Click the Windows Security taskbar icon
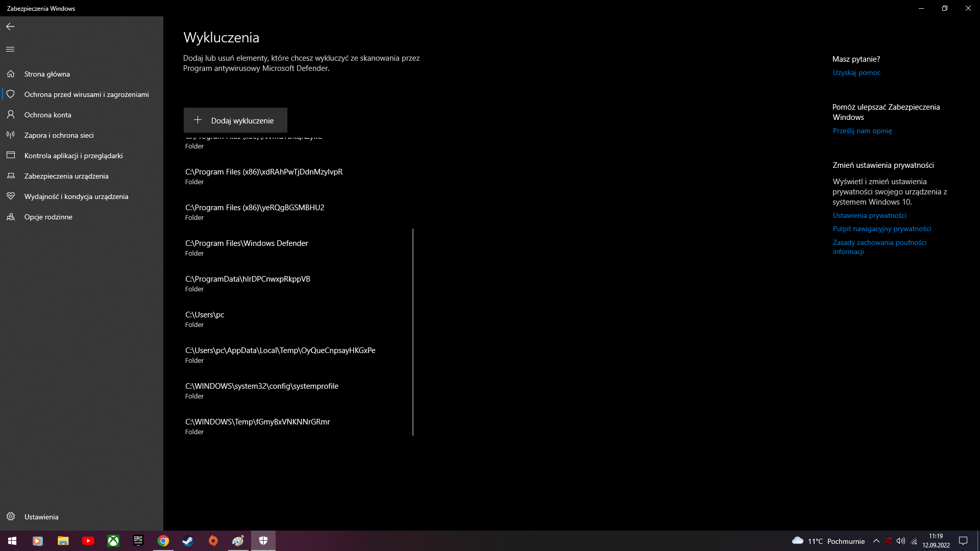This screenshot has height=551, width=980. point(263,541)
